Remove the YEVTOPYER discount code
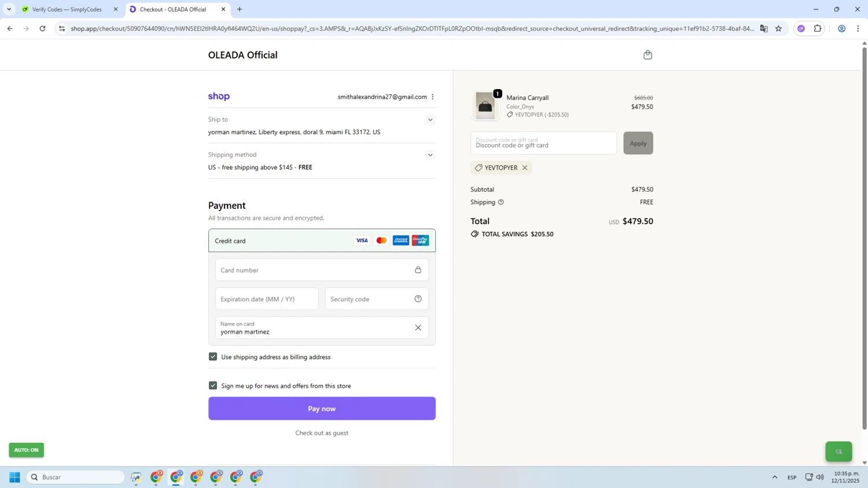 click(x=525, y=168)
